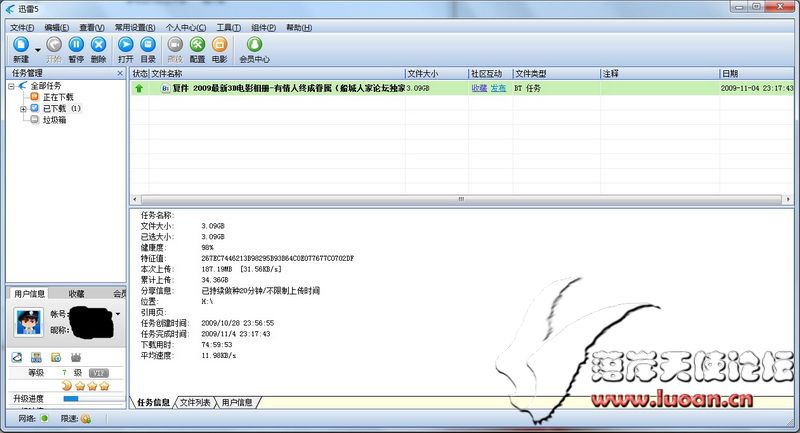Open the dropdown arrow beside 新建
This screenshot has height=433, width=800.
tap(38, 50)
